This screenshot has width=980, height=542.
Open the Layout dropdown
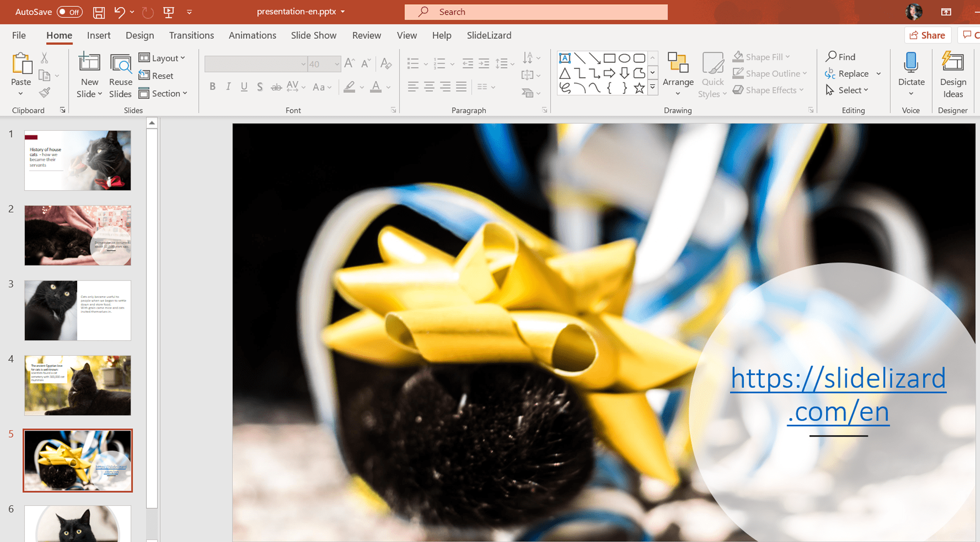(162, 58)
